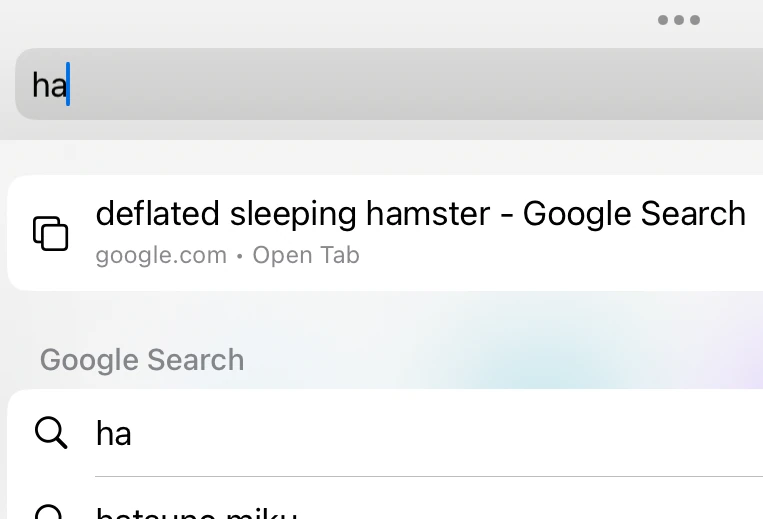Tap the magnifier icon beside "ha" suggestion
This screenshot has height=519, width=763.
tap(51, 433)
